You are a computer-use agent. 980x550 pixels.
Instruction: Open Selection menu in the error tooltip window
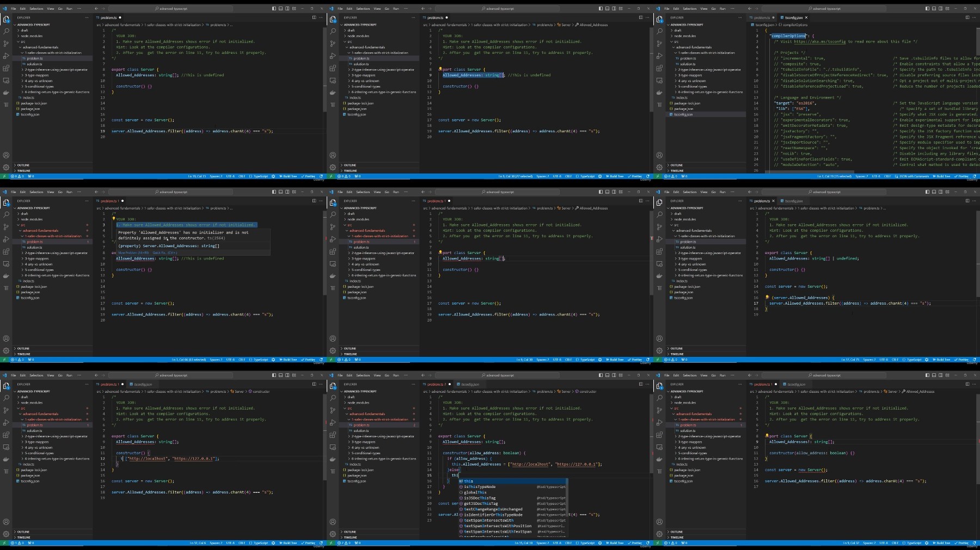(x=36, y=192)
